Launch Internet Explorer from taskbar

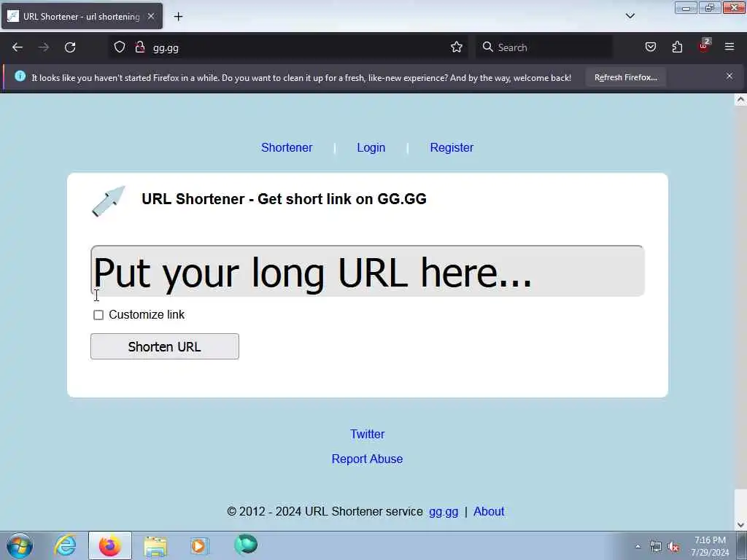pos(65,545)
